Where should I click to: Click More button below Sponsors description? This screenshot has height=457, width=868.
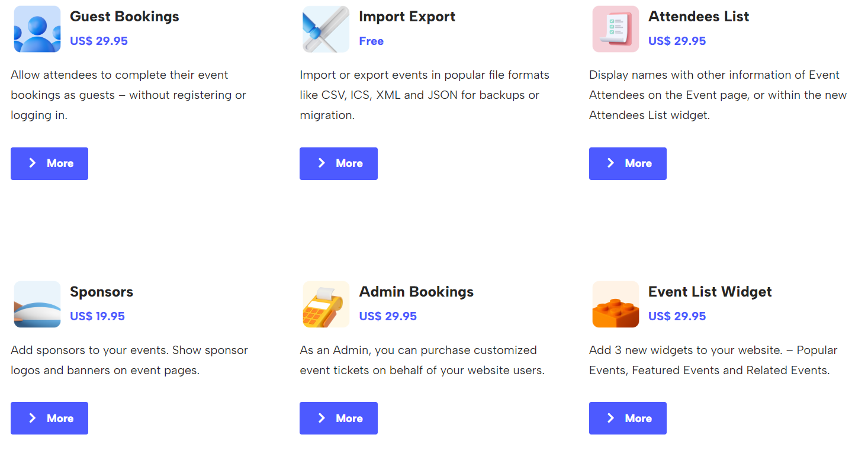pos(49,418)
